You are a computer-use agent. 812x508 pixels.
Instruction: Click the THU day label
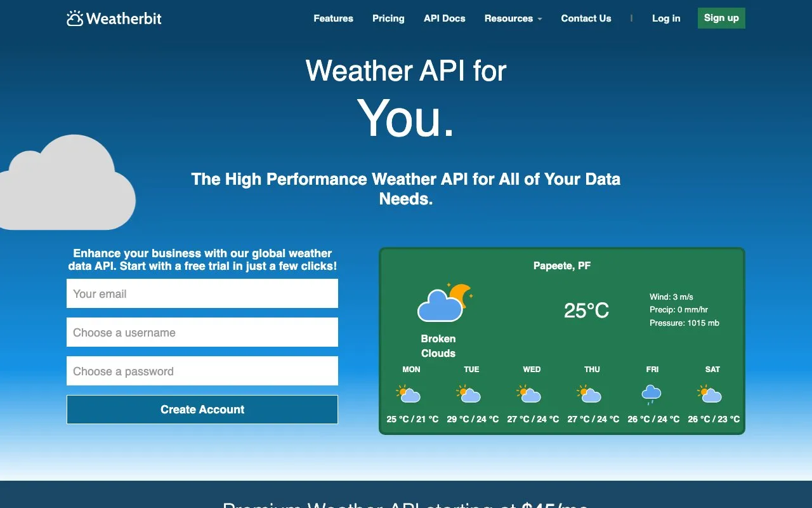pyautogui.click(x=592, y=370)
